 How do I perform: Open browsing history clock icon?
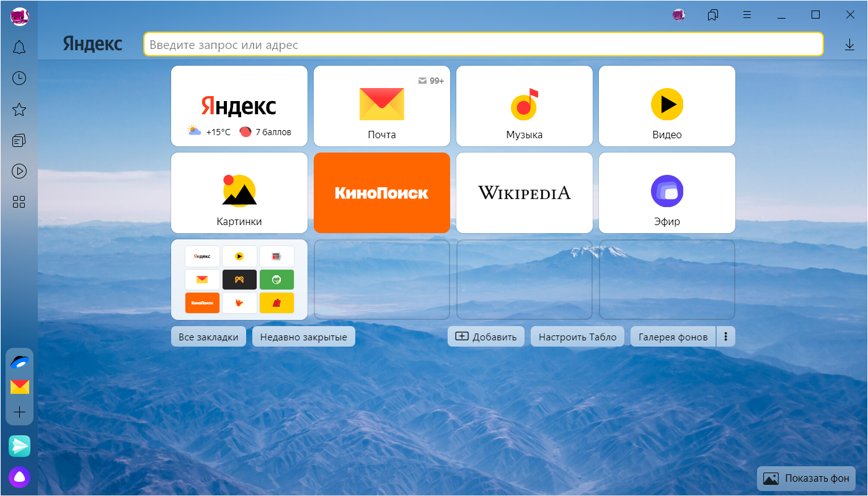pos(19,78)
